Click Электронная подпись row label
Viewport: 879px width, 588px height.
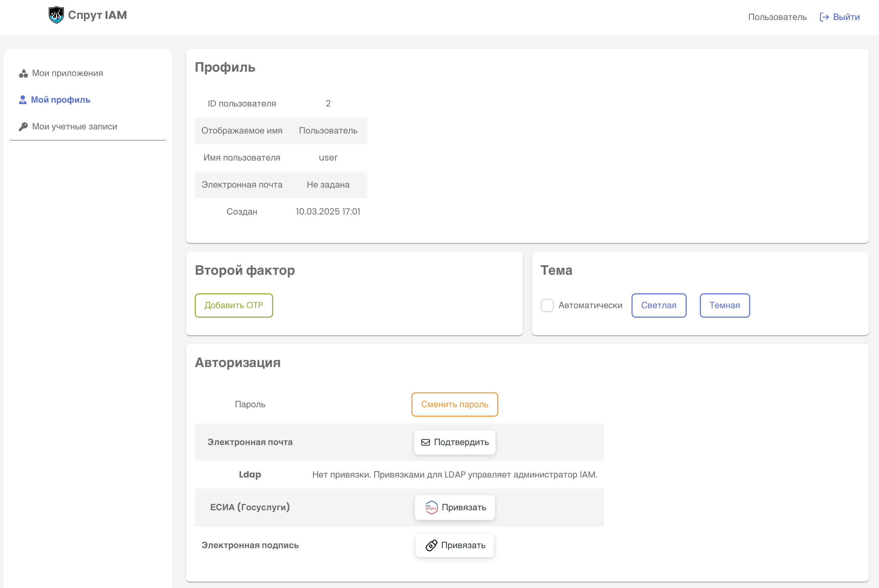(250, 545)
